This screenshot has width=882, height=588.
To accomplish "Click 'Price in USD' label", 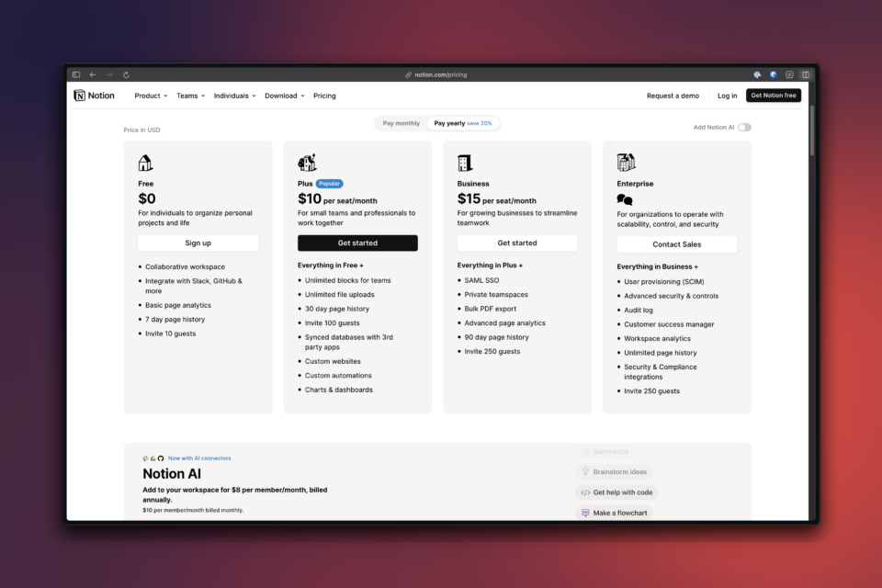I will point(141,130).
